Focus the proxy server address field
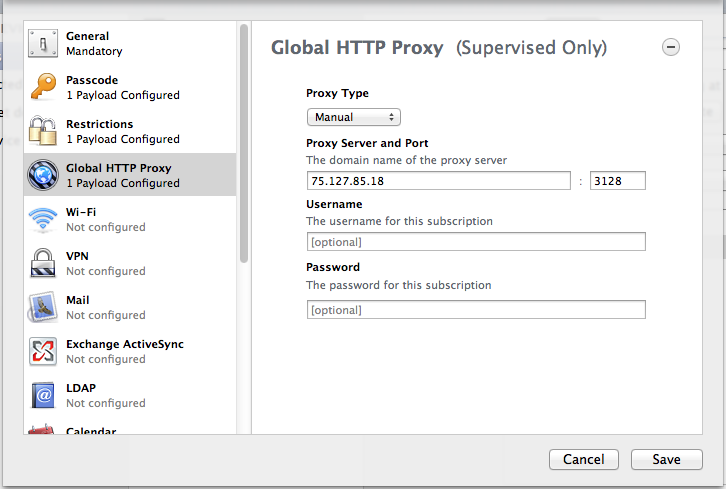This screenshot has width=726, height=489. click(438, 181)
